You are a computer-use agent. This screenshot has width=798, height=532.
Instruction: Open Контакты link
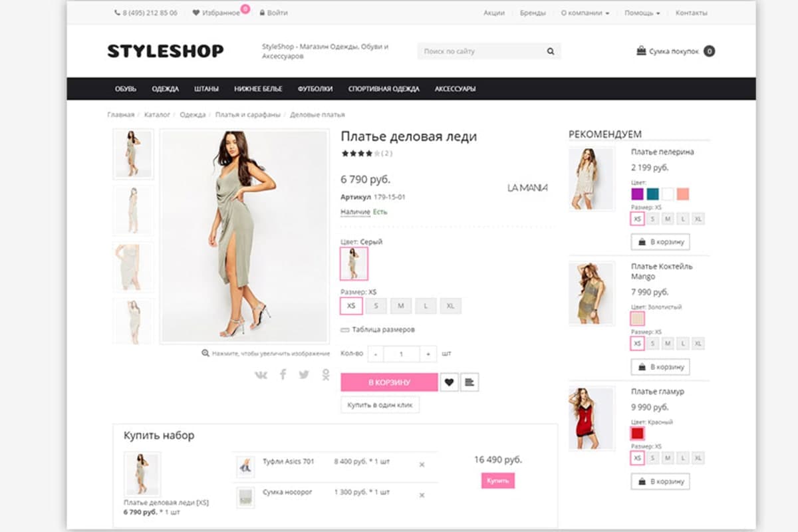(x=692, y=13)
